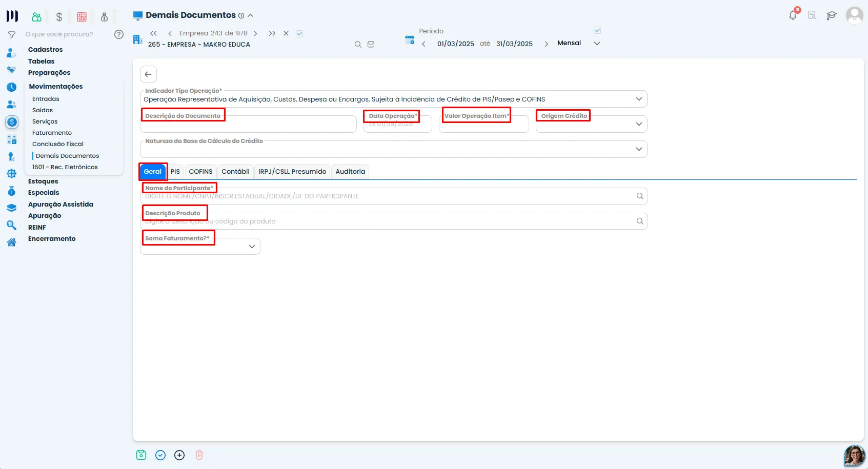Open the Origem Crédito dropdown

(639, 124)
